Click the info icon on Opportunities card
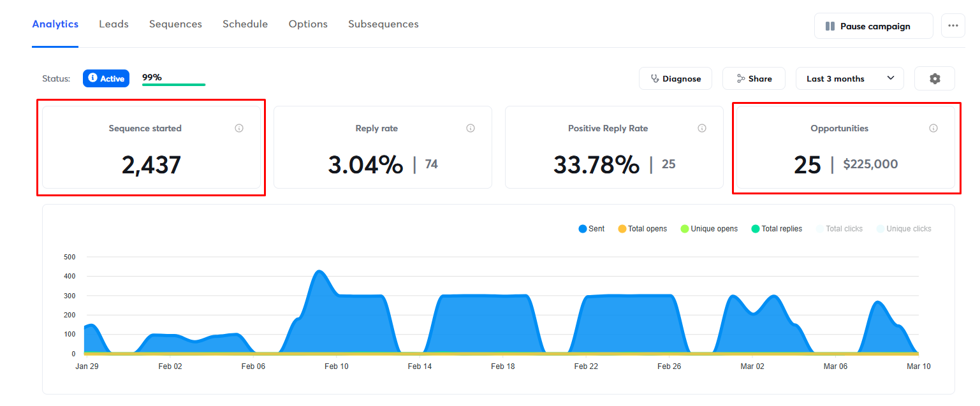Screen dimensions: 980x406 [933, 127]
